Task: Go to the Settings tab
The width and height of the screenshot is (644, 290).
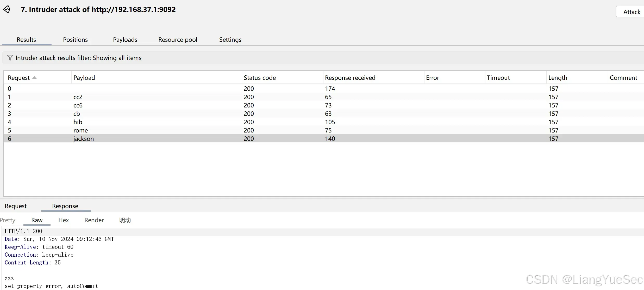Action: coord(230,40)
